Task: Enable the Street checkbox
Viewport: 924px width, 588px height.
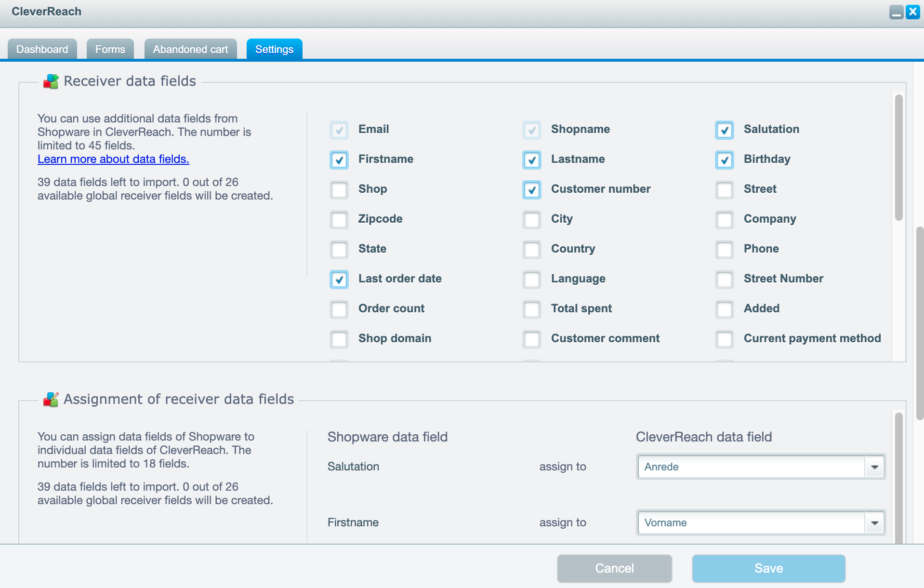Action: point(725,190)
